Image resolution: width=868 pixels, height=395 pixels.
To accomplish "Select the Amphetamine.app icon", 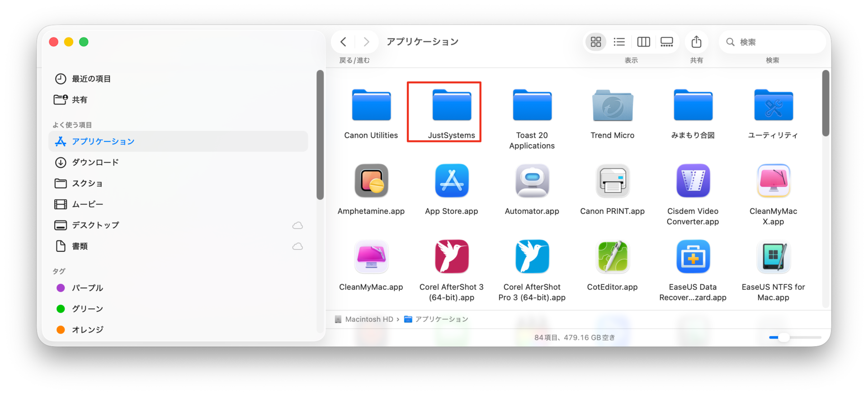I will pos(371,181).
